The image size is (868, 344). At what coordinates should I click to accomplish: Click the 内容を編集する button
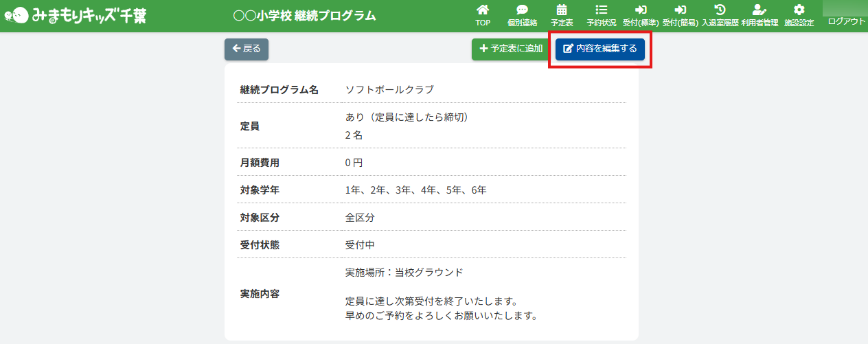[x=599, y=49]
